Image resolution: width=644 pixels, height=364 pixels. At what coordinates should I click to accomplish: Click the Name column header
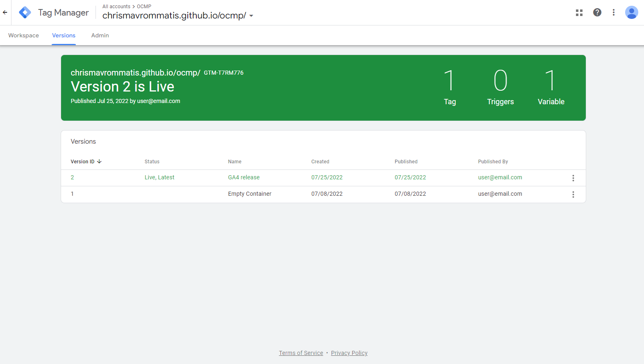[235, 162]
